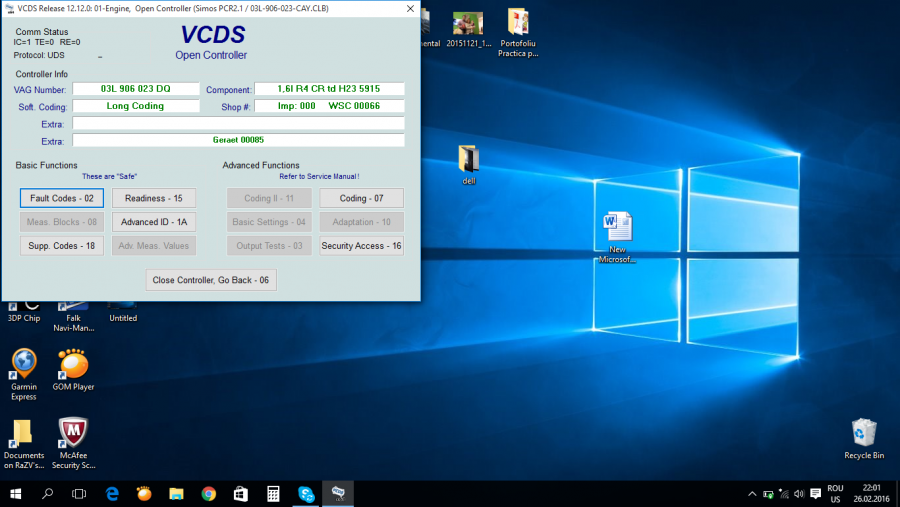900x507 pixels.
Task: Click Security Access - 16 button
Action: pos(361,246)
